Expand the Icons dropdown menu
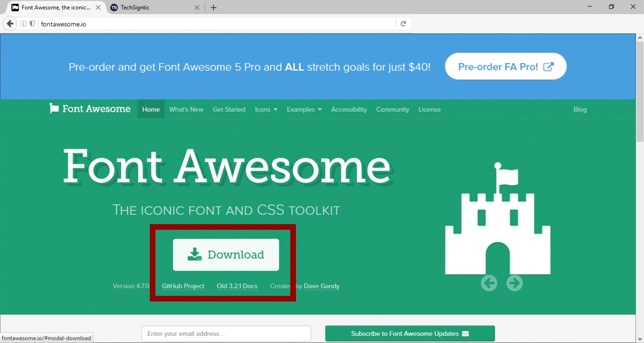 (266, 109)
